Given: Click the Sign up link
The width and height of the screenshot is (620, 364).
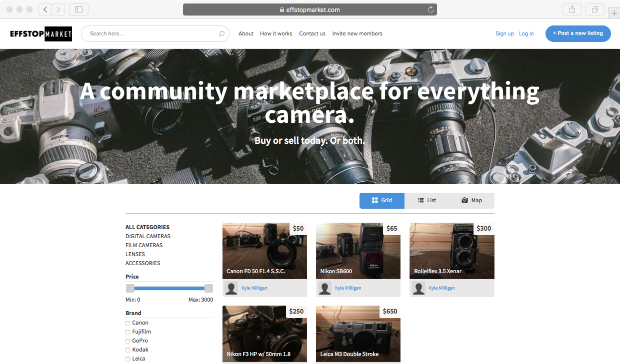Looking at the screenshot, I should coord(504,33).
